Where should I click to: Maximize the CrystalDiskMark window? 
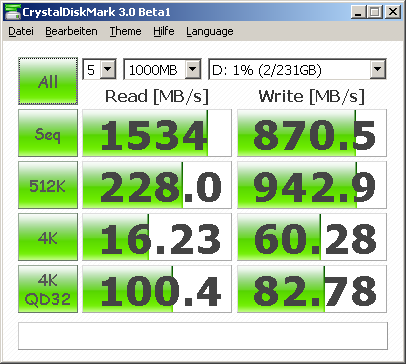(375, 12)
